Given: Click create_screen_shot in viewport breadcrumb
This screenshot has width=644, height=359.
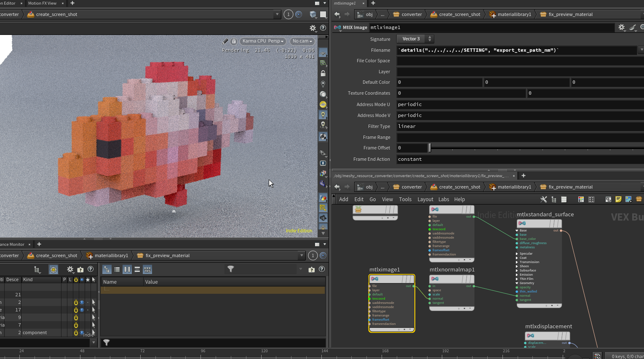Looking at the screenshot, I should [56, 14].
